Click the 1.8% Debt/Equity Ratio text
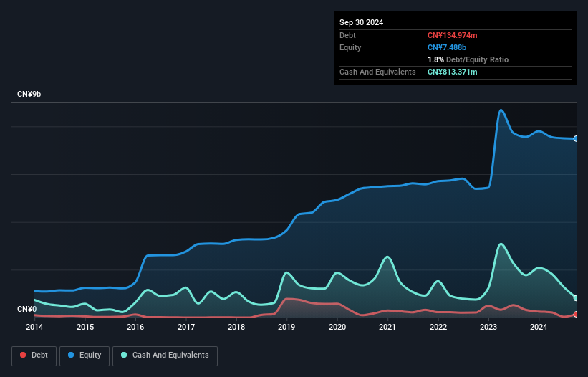 468,59
